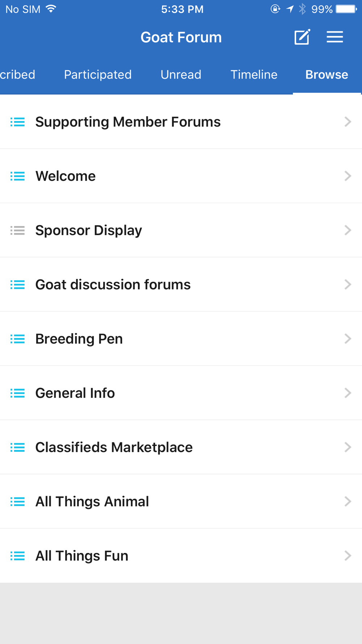Click gray list icon beside Sponsor Display

[x=17, y=230]
